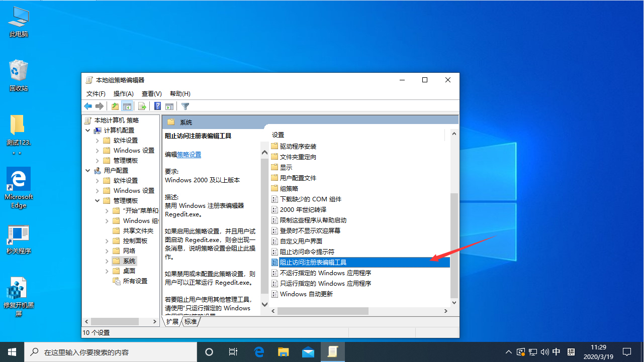Open the 查看(V) menu

coord(151,93)
